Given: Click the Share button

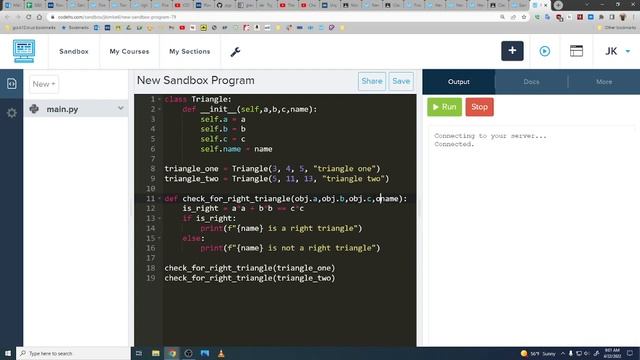Looking at the screenshot, I should pos(372,81).
